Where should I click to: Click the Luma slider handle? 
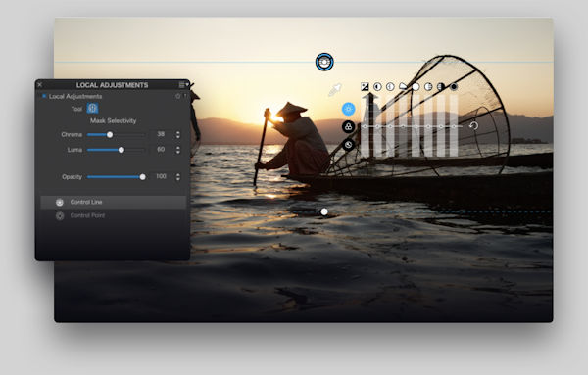point(122,150)
